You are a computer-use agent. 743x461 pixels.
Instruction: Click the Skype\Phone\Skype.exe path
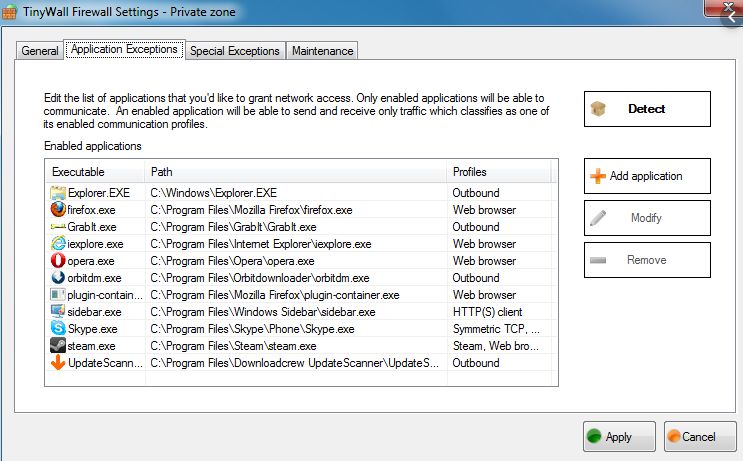252,329
